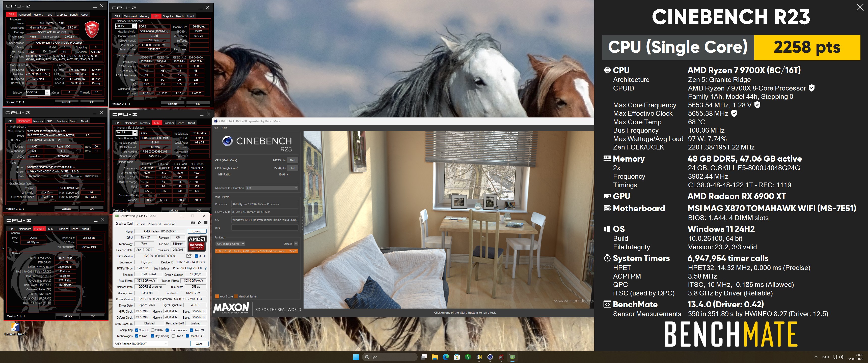Screen dimensions: 868x363
Task: Click the BenchMate icon beside BenchMate version
Action: [607, 305]
